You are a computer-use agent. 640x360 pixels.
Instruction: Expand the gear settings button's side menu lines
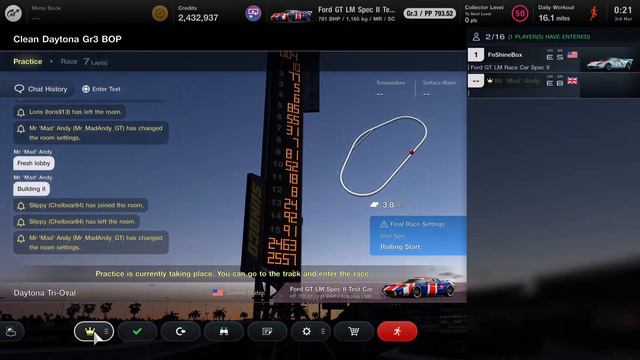coord(323,331)
